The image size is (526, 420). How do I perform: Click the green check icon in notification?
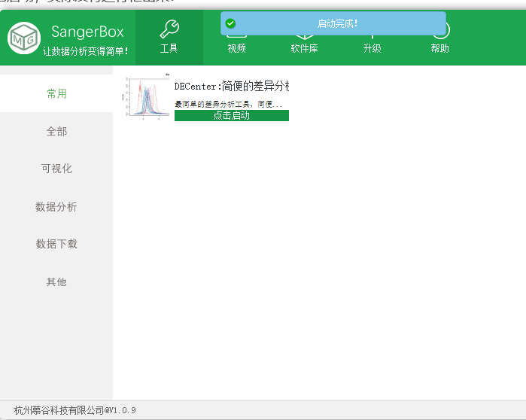click(230, 23)
